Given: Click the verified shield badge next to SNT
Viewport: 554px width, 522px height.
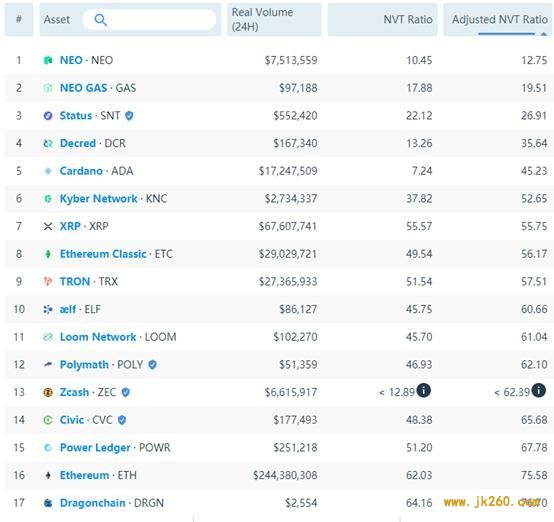Looking at the screenshot, I should 129,116.
